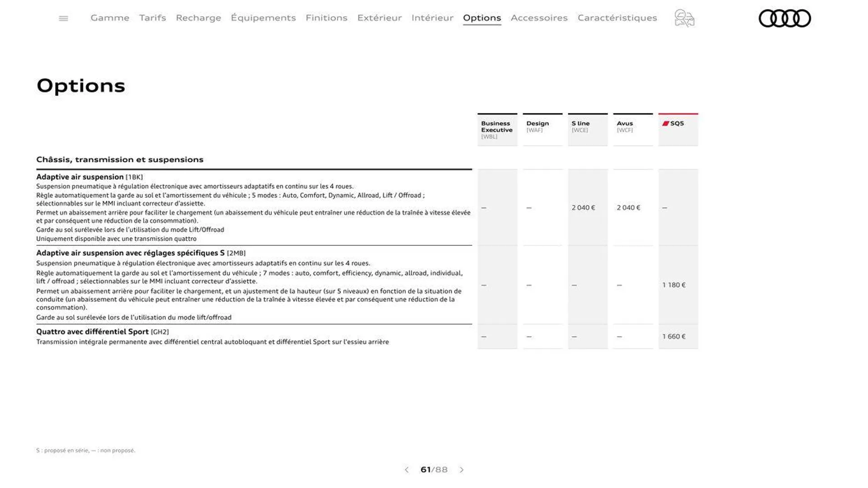Viewport: 868px width, 488px height.
Task: Open the Gamme tab
Action: (x=110, y=18)
